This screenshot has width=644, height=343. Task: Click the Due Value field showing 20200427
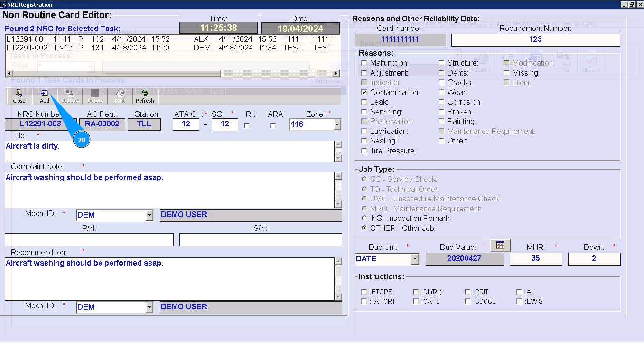[465, 259]
